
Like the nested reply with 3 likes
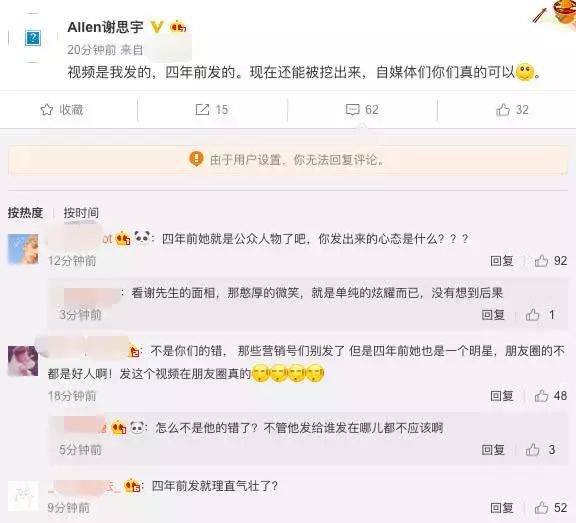[532, 450]
